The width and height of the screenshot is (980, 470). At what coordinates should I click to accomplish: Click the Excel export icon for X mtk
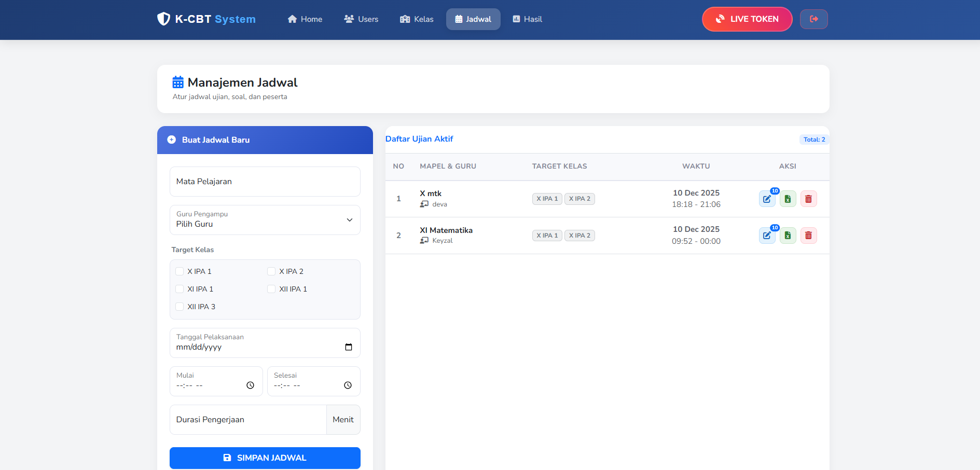pyautogui.click(x=788, y=199)
